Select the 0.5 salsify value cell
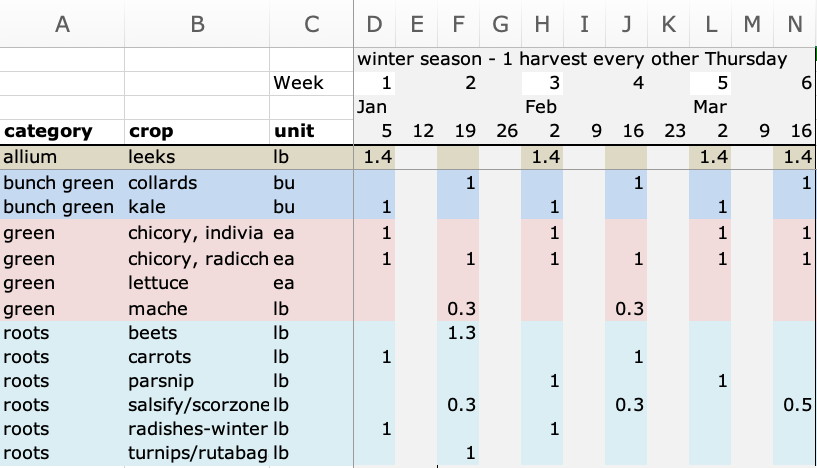This screenshot has width=817, height=468. tap(796, 405)
